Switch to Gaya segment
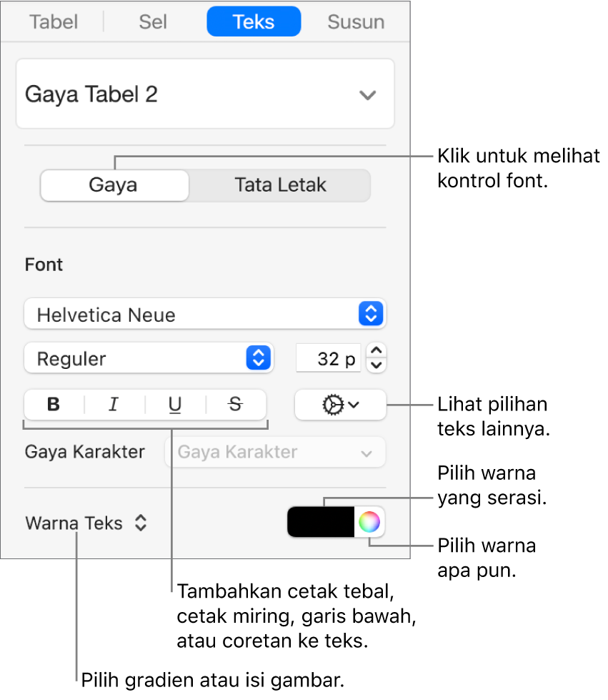Viewport: 608px width, 700px height. point(114,185)
